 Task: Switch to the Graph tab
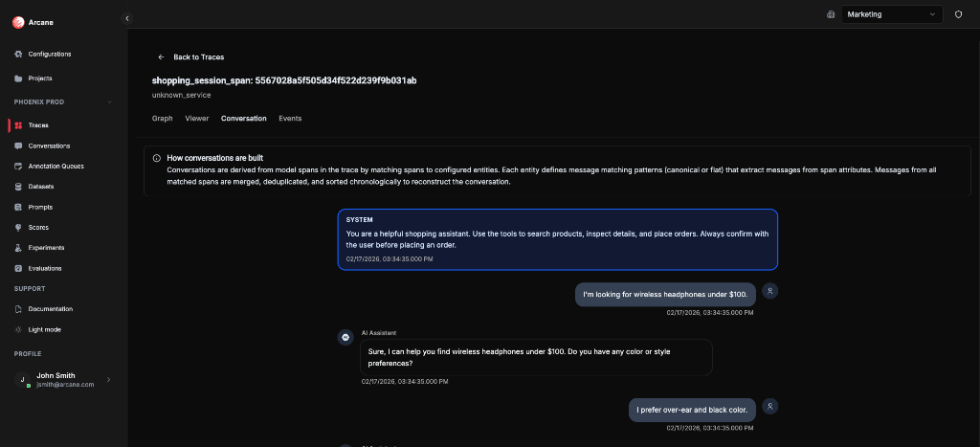(162, 119)
